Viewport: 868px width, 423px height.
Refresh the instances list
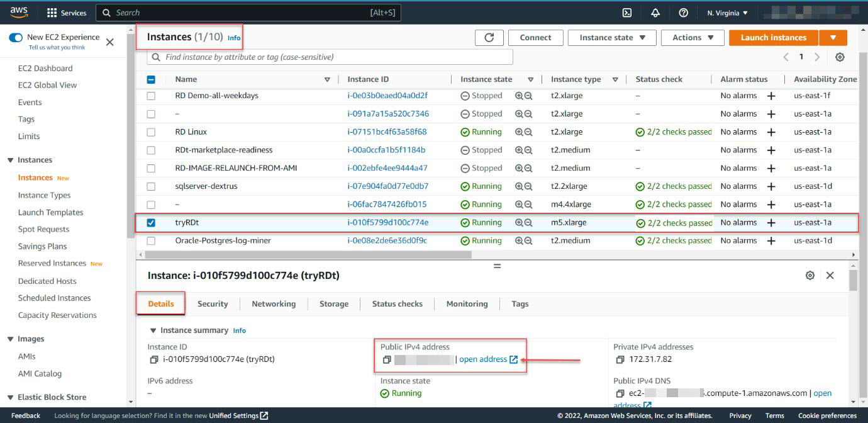pyautogui.click(x=489, y=38)
